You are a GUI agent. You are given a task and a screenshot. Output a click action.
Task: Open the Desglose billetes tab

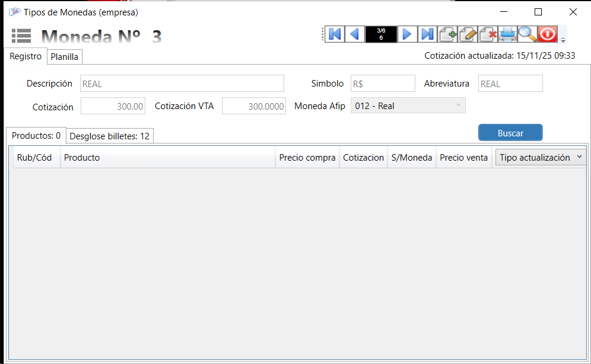[x=110, y=136]
